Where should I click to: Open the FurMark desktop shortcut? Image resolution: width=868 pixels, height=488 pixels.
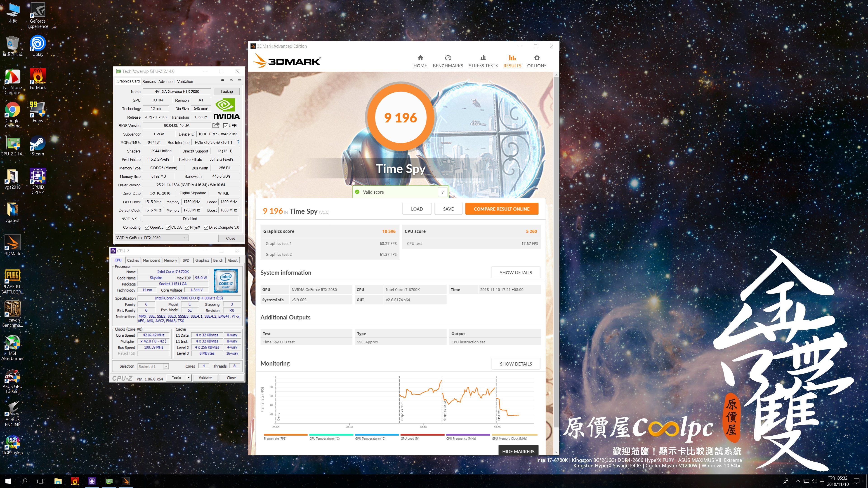(38, 79)
